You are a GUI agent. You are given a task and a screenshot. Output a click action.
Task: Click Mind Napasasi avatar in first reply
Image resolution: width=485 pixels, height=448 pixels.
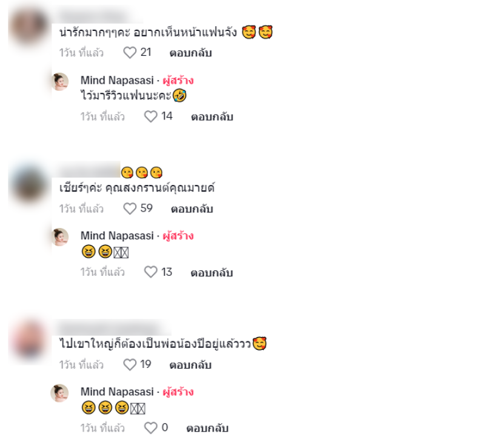[59, 82]
